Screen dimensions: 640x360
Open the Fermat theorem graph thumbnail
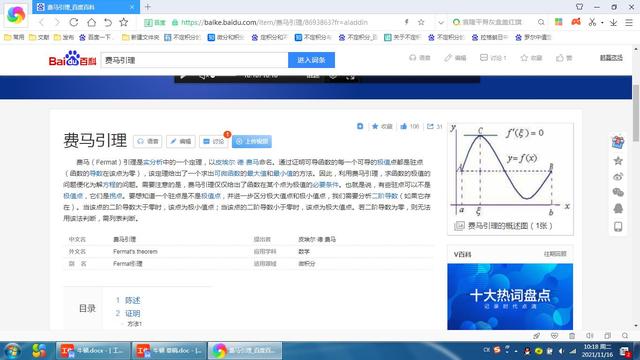tap(510, 170)
